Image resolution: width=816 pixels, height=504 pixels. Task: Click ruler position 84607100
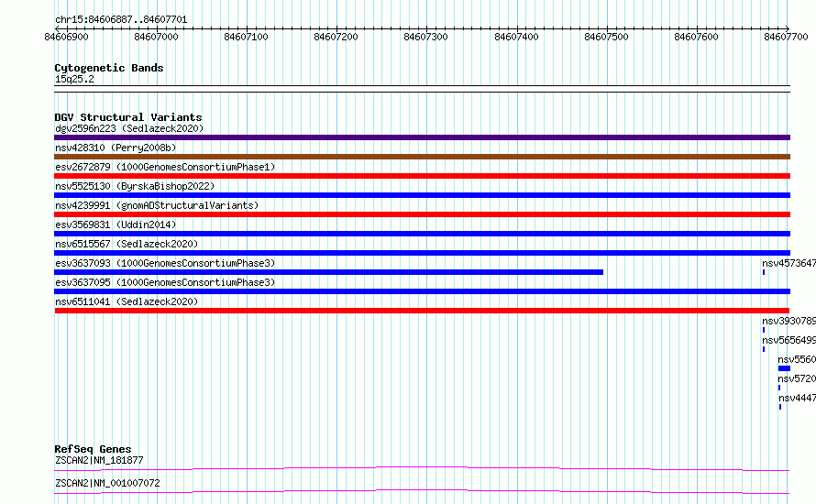tap(246, 37)
